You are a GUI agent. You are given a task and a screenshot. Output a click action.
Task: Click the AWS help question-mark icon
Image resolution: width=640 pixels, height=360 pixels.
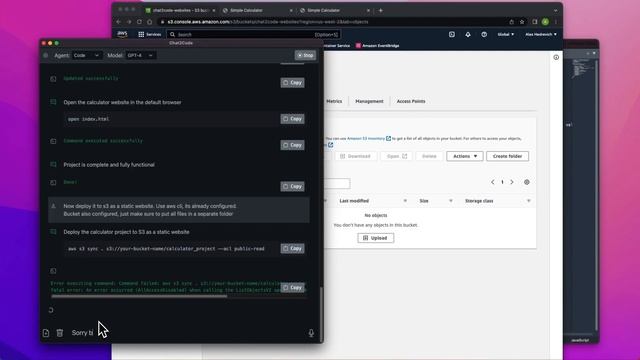pos(484,35)
